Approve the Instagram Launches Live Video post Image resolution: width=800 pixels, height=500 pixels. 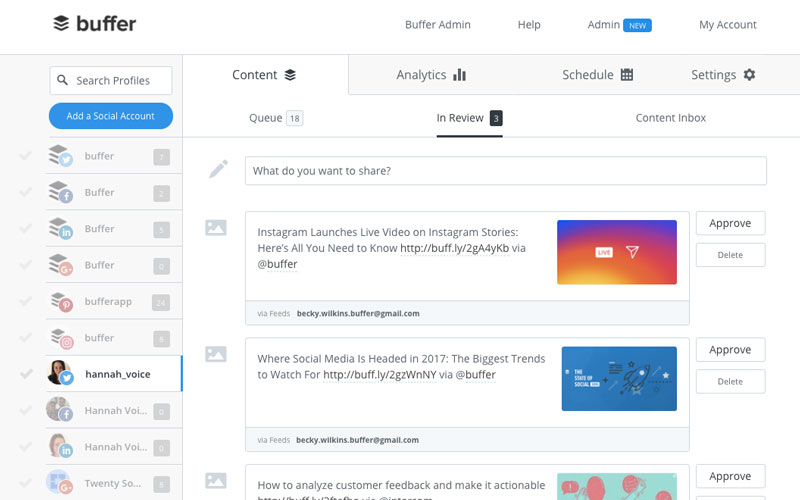coord(730,224)
